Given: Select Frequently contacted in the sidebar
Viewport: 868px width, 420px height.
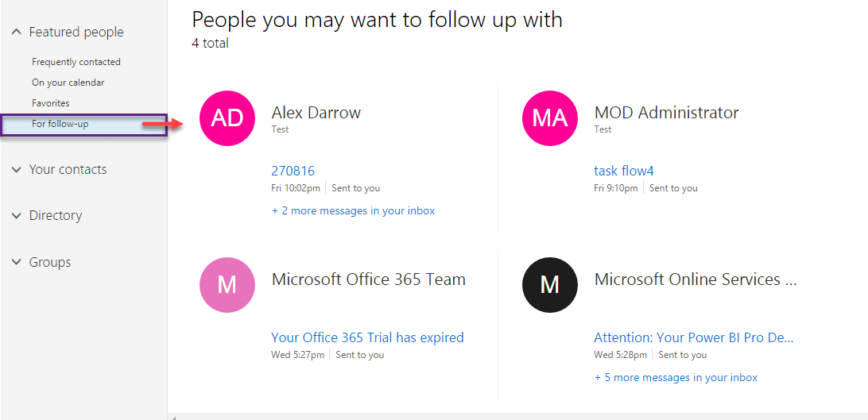Looking at the screenshot, I should tap(76, 62).
